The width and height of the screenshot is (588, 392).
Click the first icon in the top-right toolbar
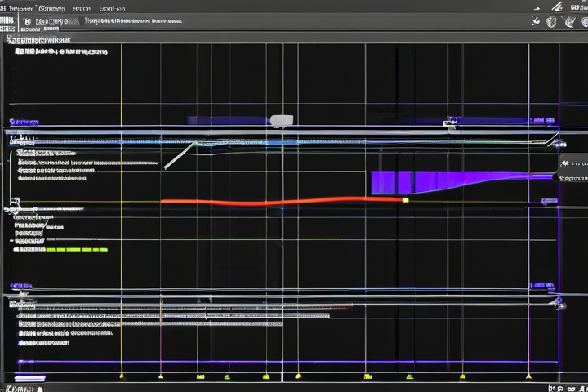537,21
